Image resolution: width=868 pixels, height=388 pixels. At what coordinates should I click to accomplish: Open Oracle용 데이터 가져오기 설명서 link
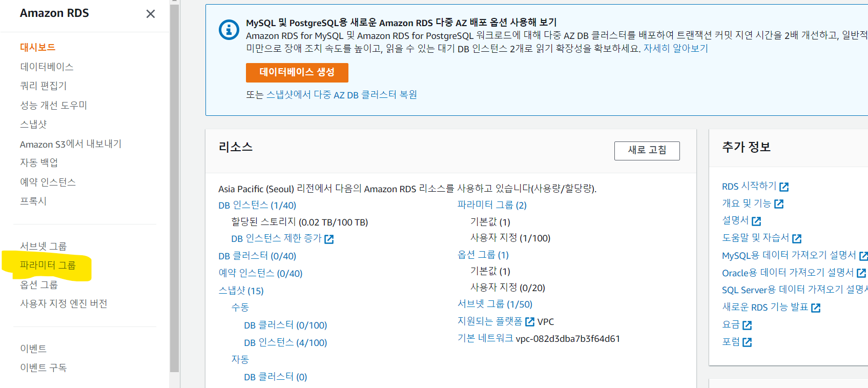point(788,273)
